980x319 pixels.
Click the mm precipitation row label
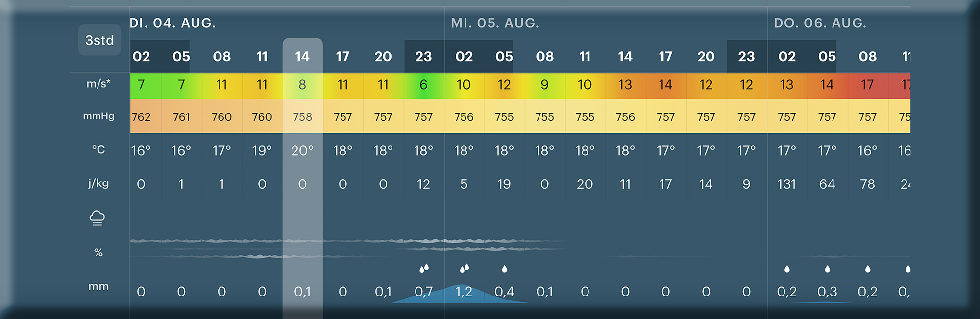98,287
